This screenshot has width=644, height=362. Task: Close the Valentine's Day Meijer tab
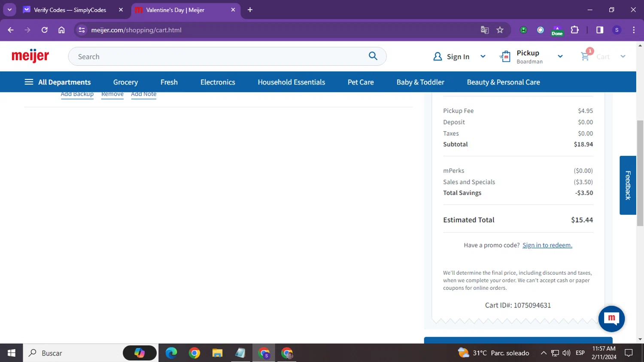point(233,10)
